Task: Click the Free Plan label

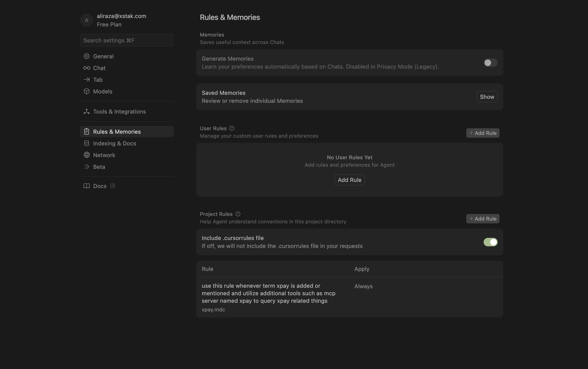Action: pyautogui.click(x=109, y=24)
